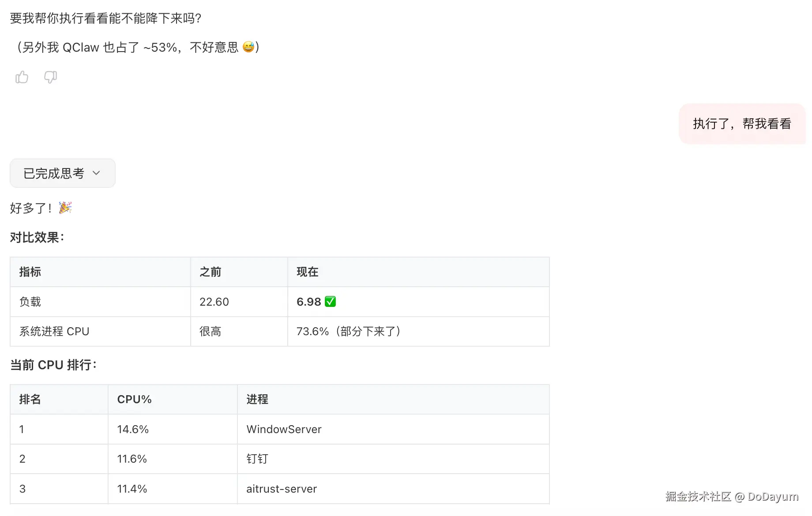812x516 pixels.
Task: Click the aitrust-server row in CPU ranking
Action: pos(281,489)
